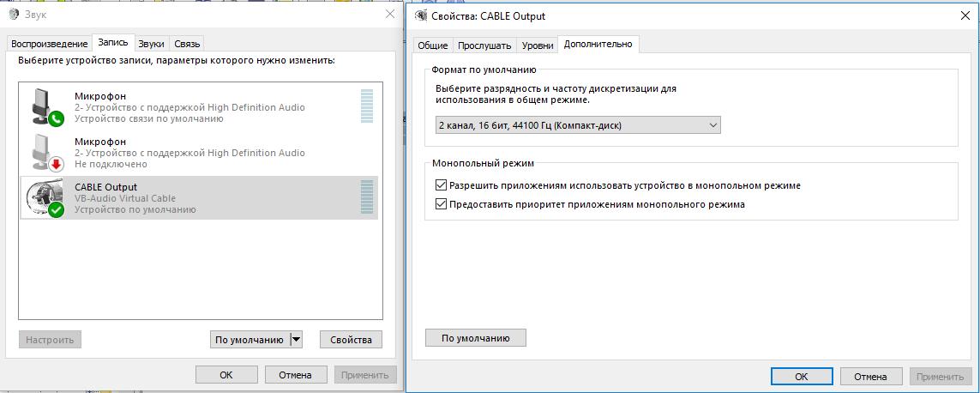Confirm with OK in CABLE Output properties
The height and width of the screenshot is (393, 980).
tap(802, 376)
